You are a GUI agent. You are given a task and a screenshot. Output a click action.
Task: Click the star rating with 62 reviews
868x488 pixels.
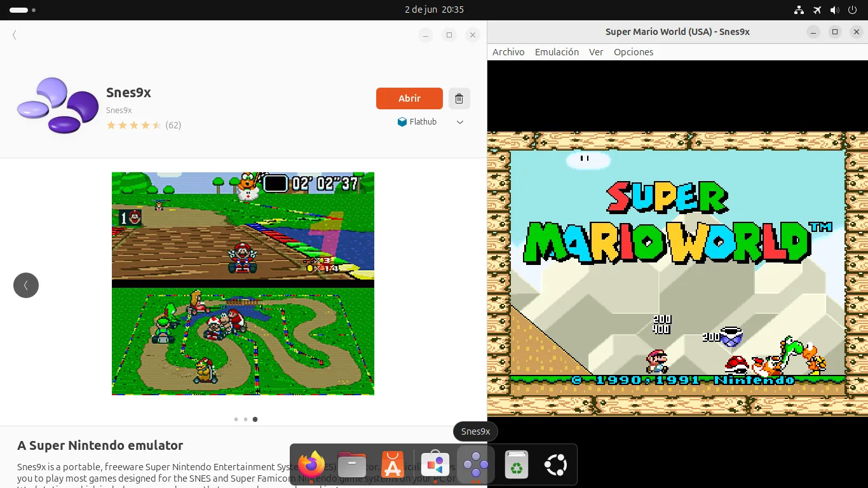(x=144, y=125)
